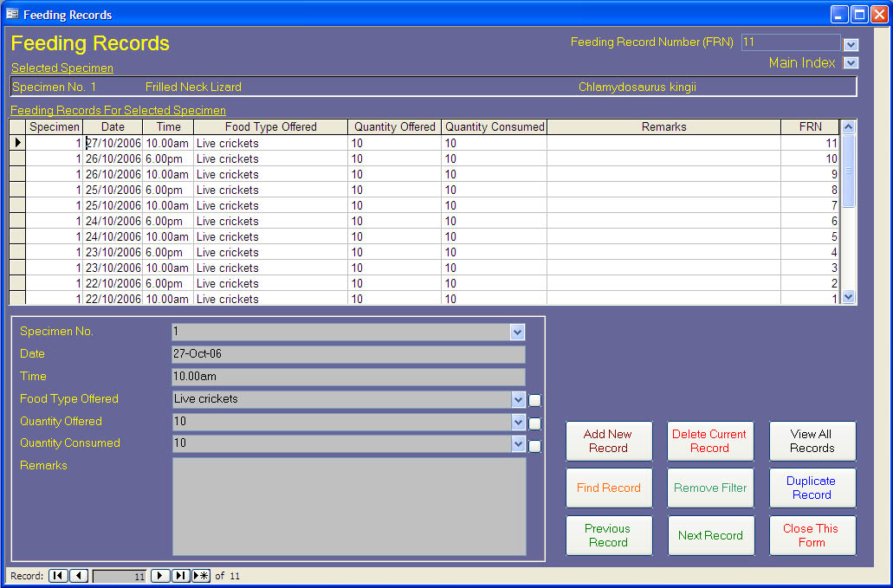
Task: Click the Date input field
Action: pyautogui.click(x=348, y=354)
